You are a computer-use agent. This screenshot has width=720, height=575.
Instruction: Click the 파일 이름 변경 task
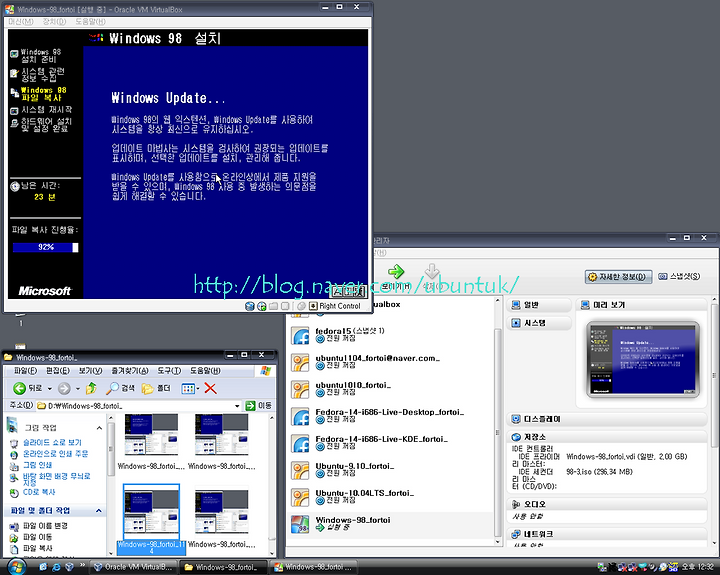click(x=45, y=526)
